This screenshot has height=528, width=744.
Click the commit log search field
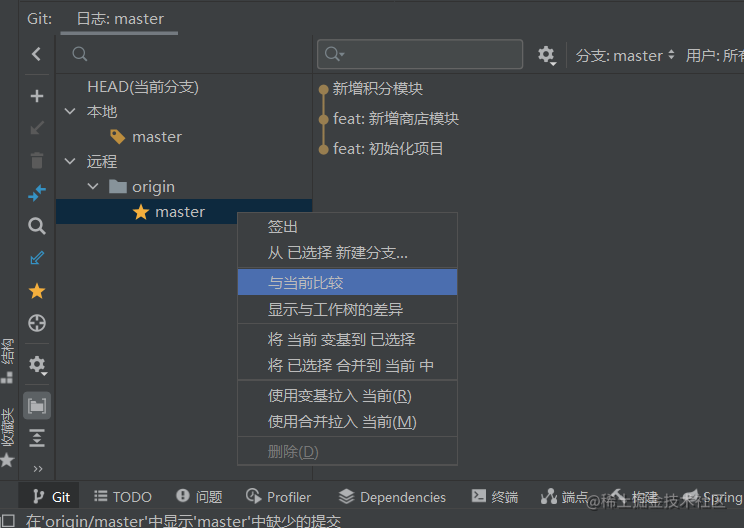click(x=420, y=54)
